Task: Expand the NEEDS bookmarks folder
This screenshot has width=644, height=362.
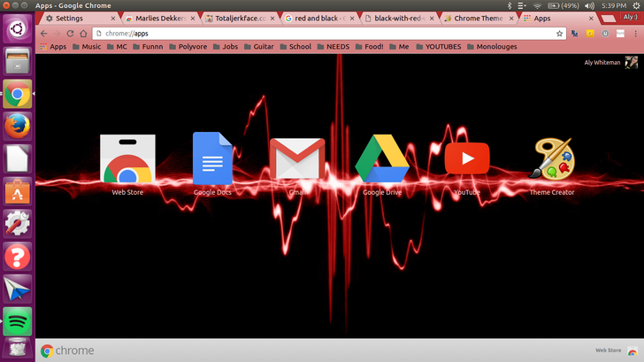Action: (333, 47)
